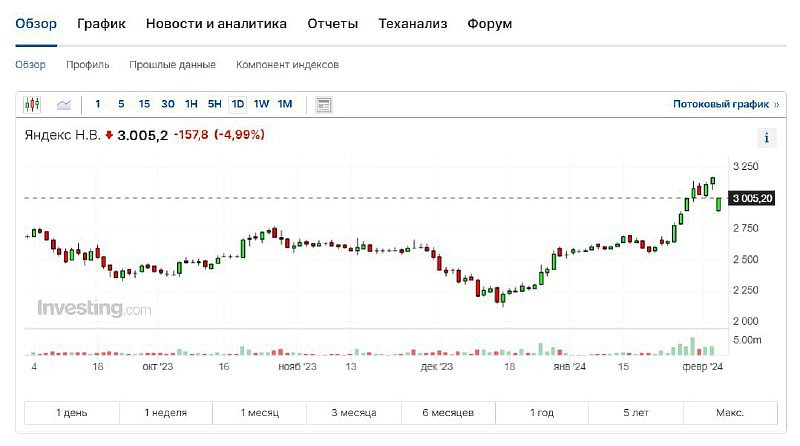Open the График tab
The image size is (800, 446).
click(101, 23)
